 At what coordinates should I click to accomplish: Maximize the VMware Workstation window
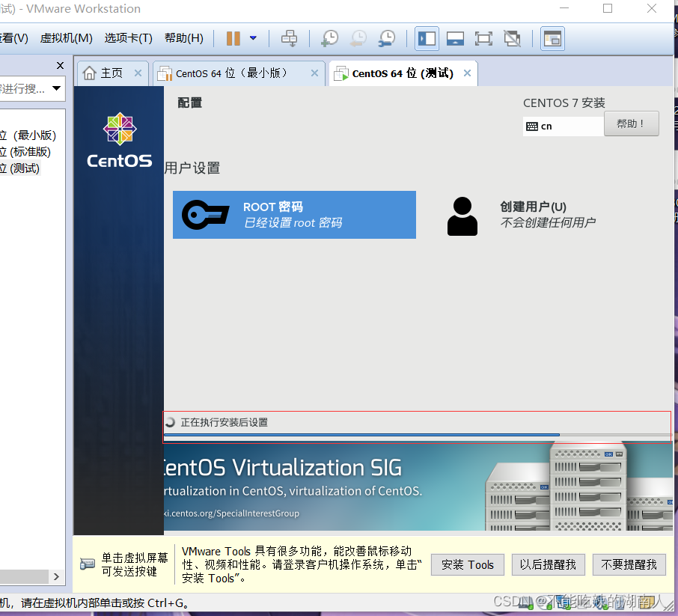tap(608, 8)
